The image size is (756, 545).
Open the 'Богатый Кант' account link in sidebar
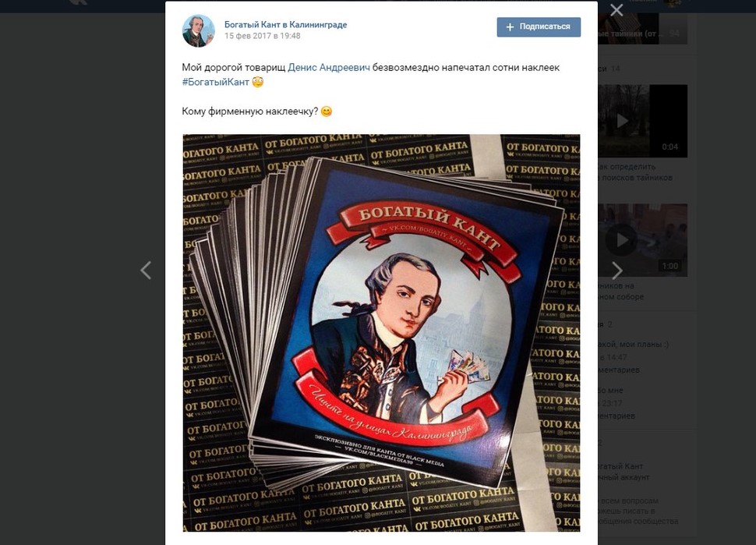click(620, 466)
